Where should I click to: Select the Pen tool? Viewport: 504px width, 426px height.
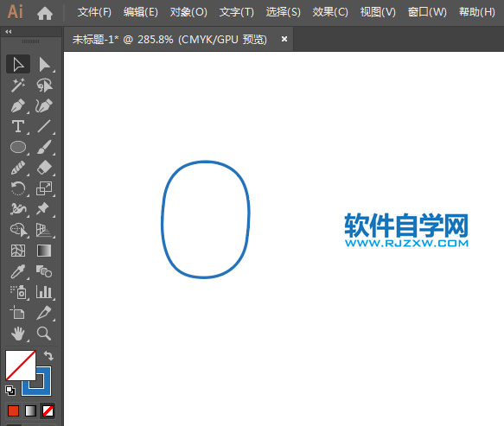click(x=18, y=105)
